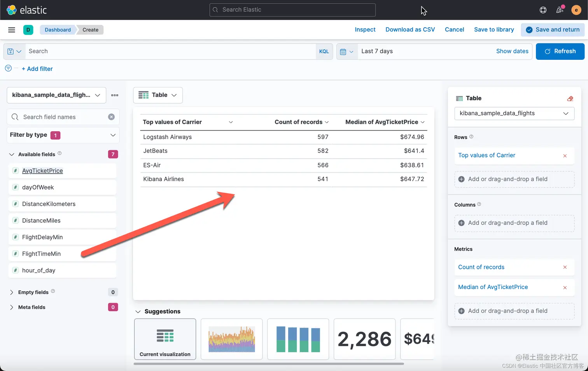
Task: Open index pattern options ellipsis menu
Action: (115, 95)
